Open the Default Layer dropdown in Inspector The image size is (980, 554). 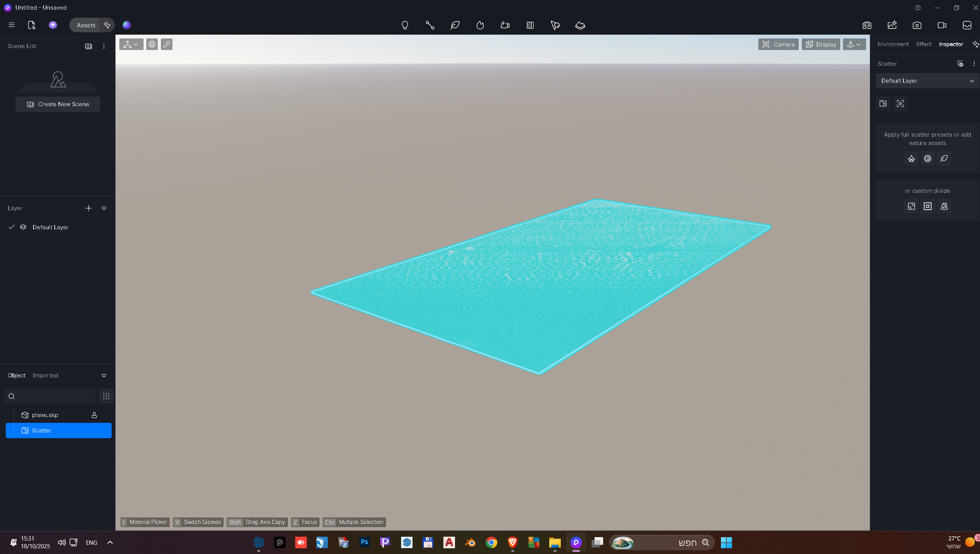click(927, 81)
